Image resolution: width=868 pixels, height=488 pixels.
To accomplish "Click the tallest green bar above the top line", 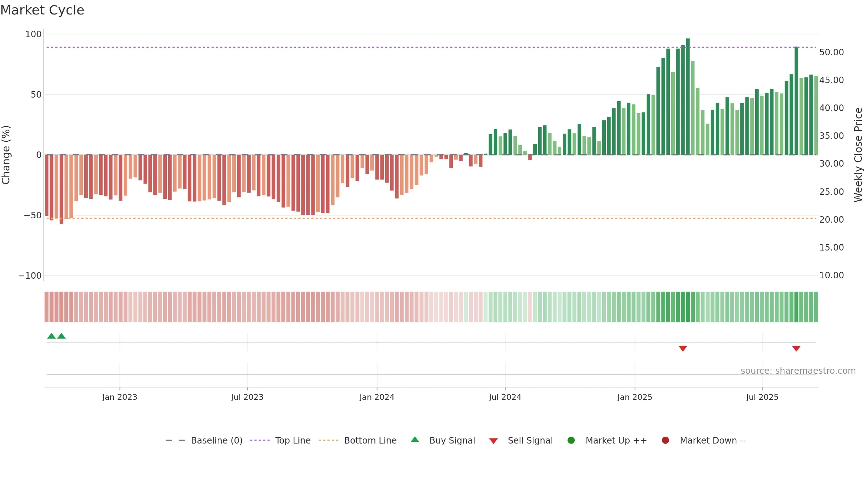I will tap(688, 97).
